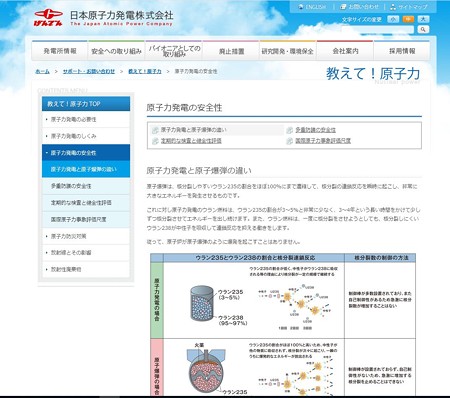Click the search magnifier button
Image resolution: width=450 pixels, height=398 pixels.
(423, 29)
